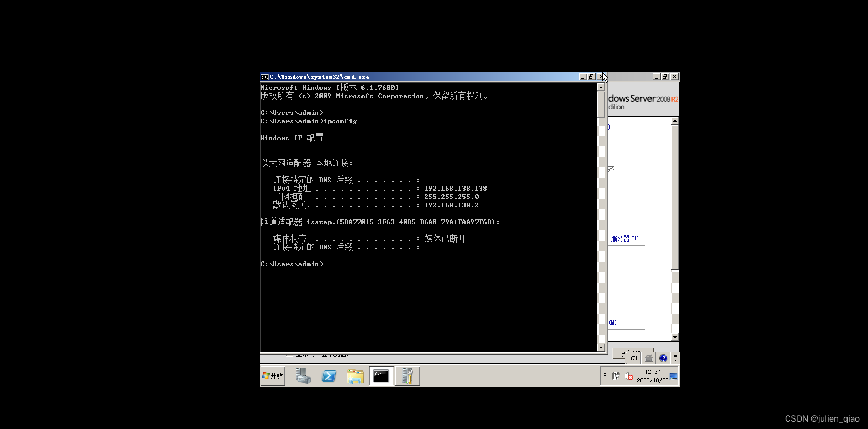Click the isatap tunnel adapter line
Screen dimensions: 868x429
pyautogui.click(x=380, y=222)
